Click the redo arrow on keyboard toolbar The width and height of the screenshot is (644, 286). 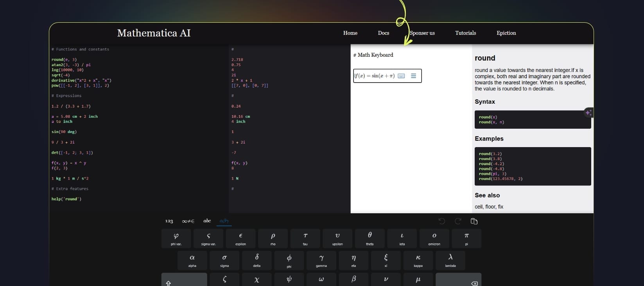click(x=458, y=221)
